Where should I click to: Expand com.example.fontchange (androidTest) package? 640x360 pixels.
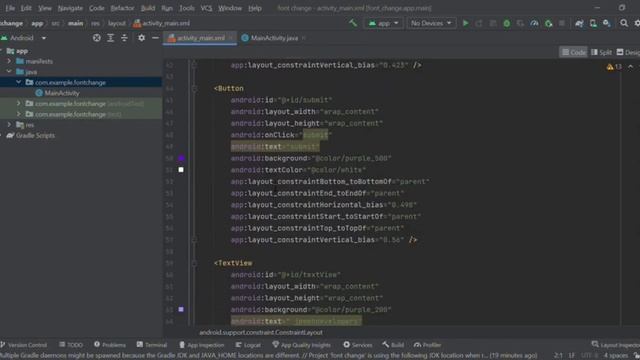tap(19, 104)
